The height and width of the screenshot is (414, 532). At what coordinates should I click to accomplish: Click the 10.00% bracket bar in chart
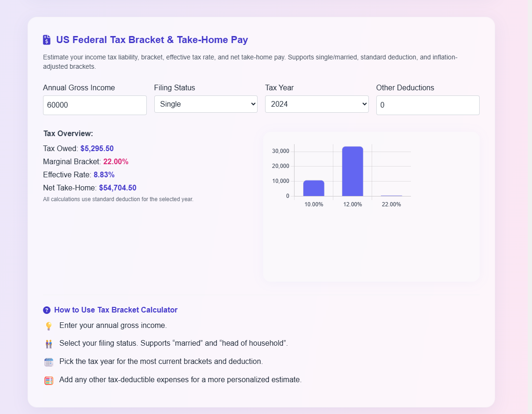(314, 188)
